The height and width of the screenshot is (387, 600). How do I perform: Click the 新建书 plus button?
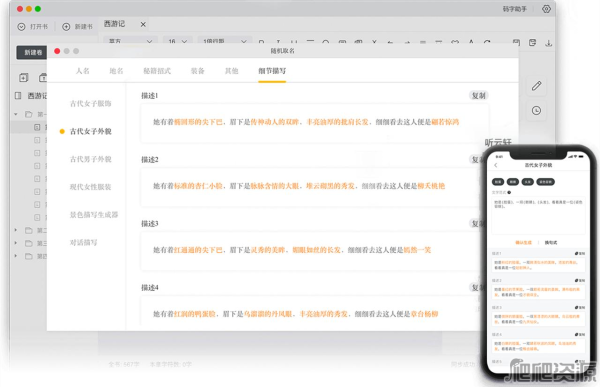coord(77,27)
